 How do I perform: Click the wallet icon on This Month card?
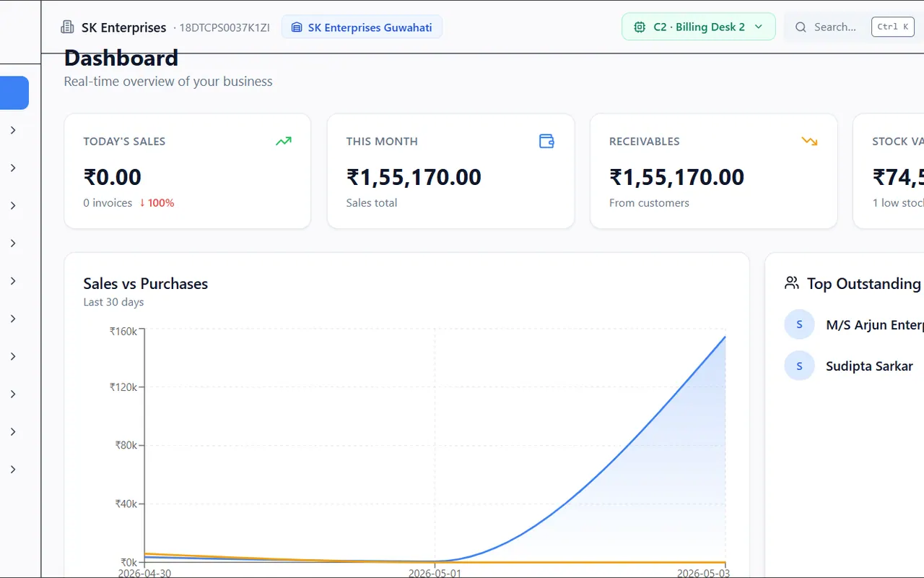[547, 141]
